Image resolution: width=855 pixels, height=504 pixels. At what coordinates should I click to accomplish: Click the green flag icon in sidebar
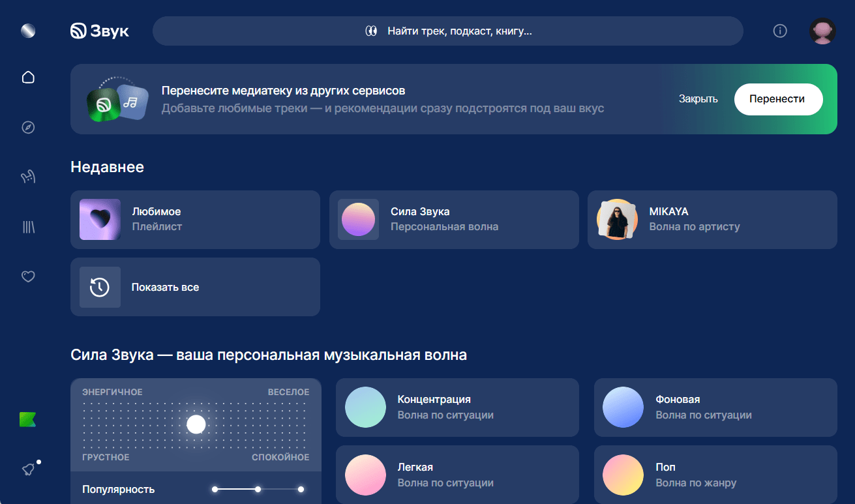pyautogui.click(x=27, y=420)
